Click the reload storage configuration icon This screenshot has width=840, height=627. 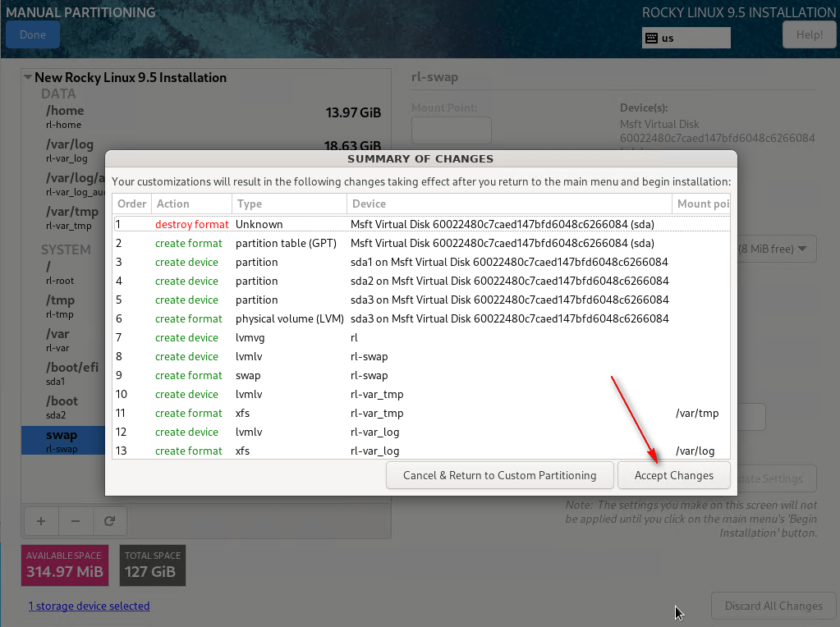pyautogui.click(x=109, y=520)
